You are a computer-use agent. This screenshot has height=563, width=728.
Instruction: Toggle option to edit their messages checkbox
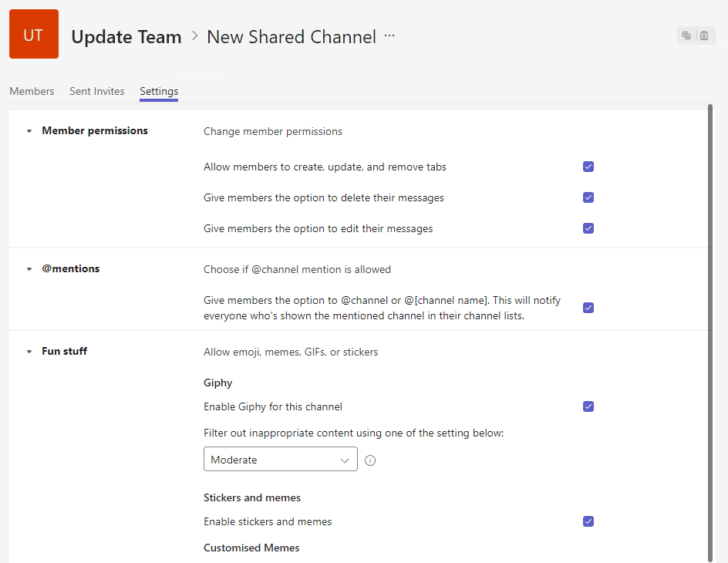588,228
